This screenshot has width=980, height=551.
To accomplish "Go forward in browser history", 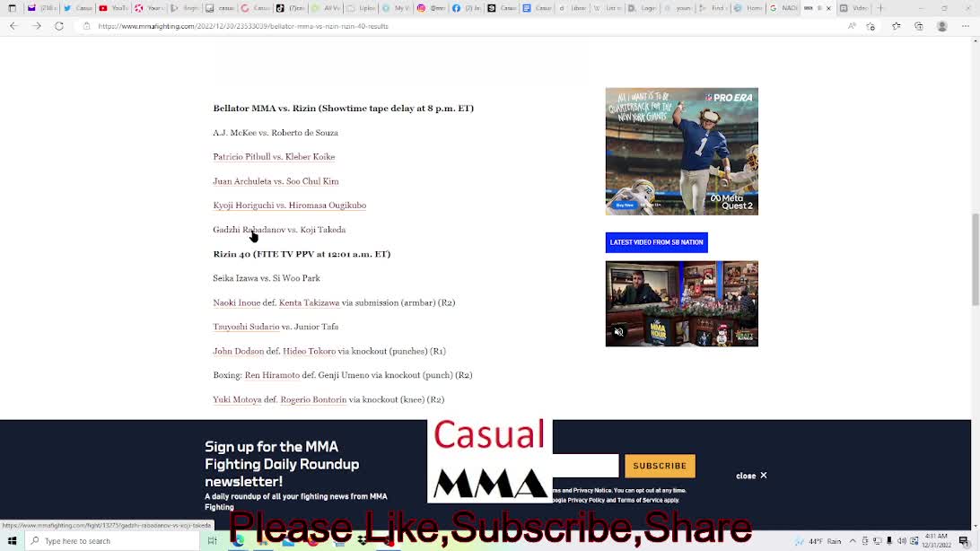I will (x=36, y=26).
